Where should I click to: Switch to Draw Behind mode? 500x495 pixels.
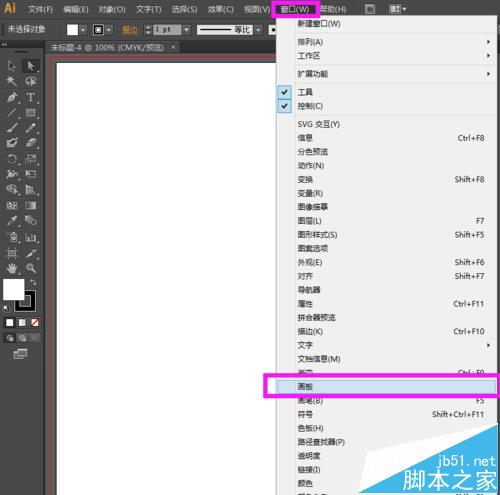22,338
